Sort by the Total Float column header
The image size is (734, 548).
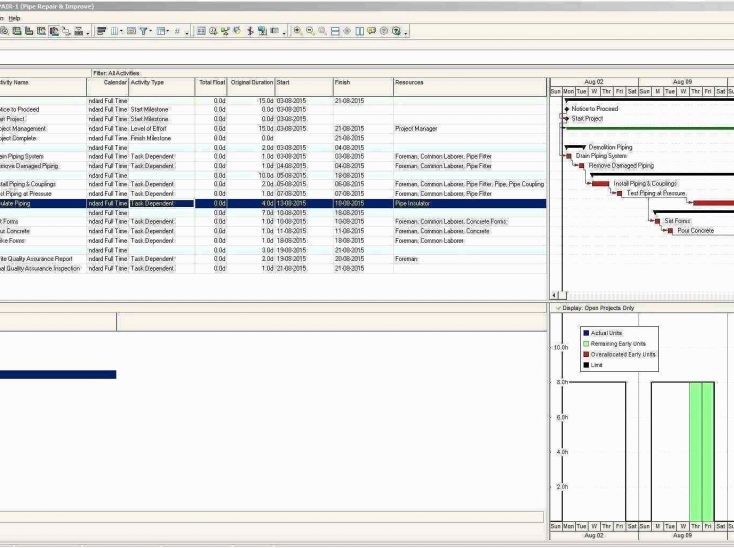[x=211, y=82]
